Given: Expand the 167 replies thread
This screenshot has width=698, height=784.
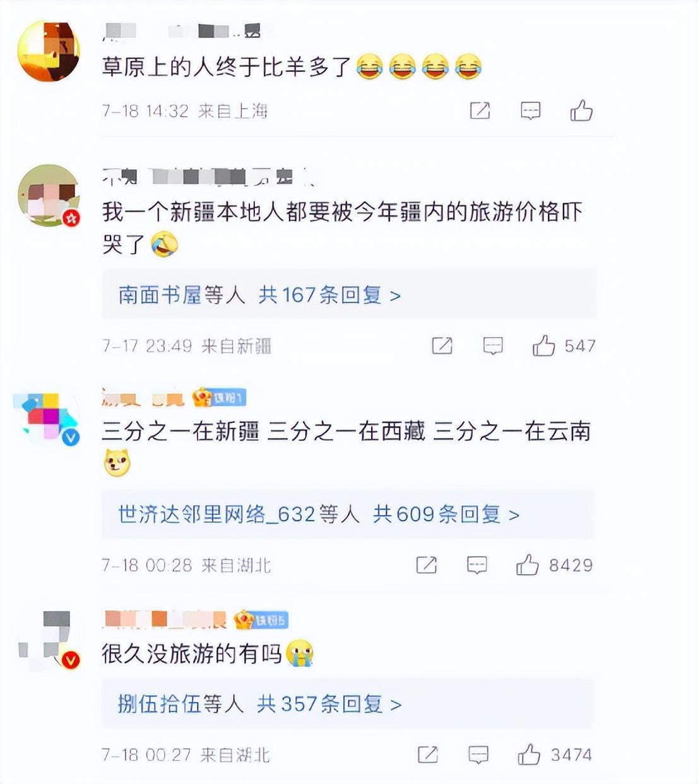Looking at the screenshot, I should [329, 295].
